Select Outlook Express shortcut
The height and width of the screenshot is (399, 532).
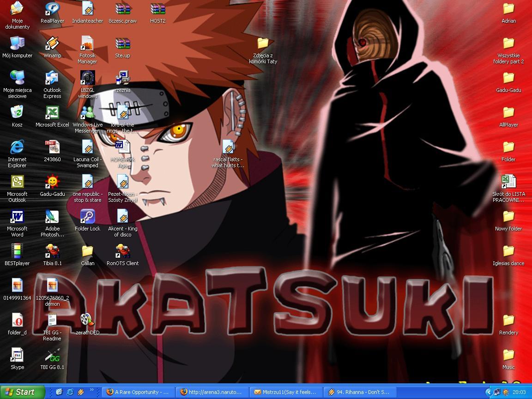[x=52, y=78]
